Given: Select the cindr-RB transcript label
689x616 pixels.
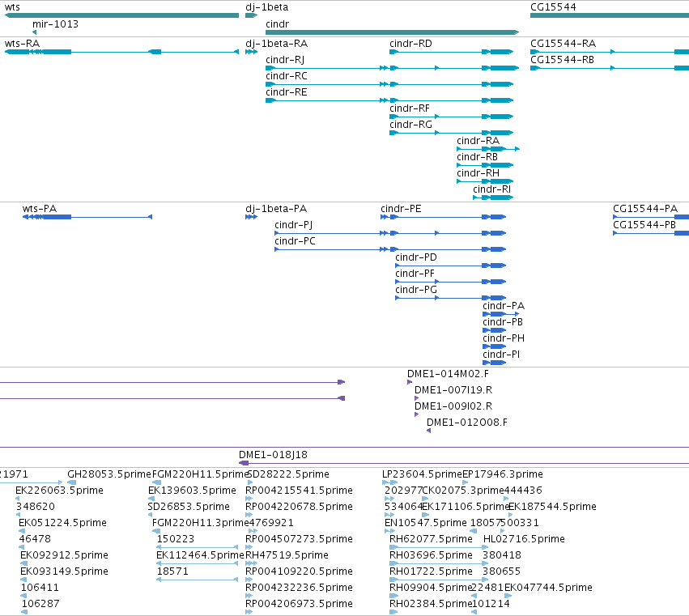Looking at the screenshot, I should [477, 157].
